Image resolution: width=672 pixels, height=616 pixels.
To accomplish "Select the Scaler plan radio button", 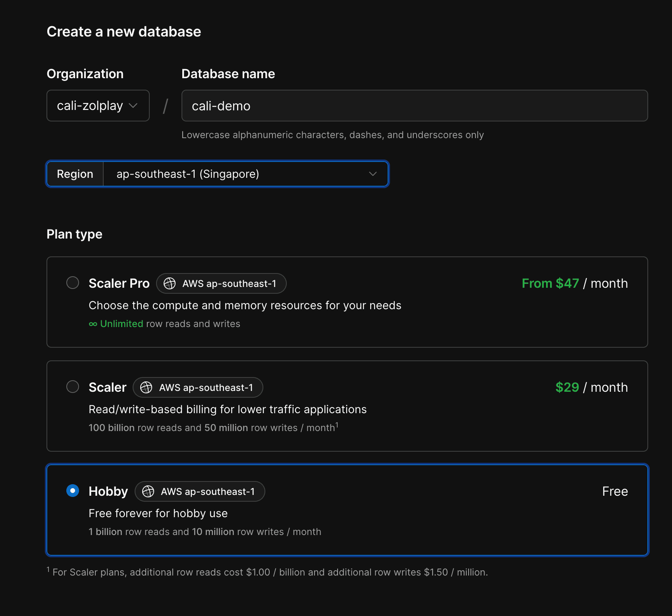I will [73, 387].
